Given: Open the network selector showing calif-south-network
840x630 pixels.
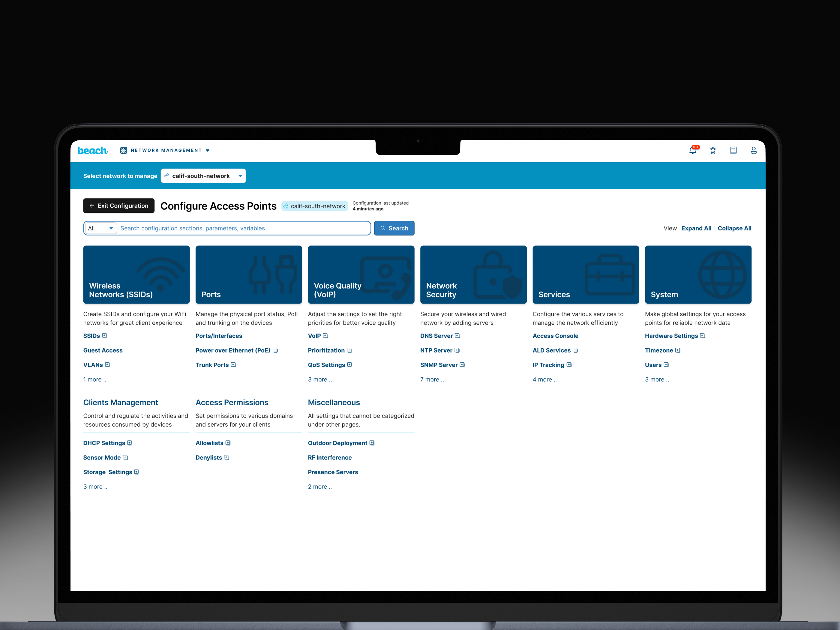Looking at the screenshot, I should coord(203,176).
